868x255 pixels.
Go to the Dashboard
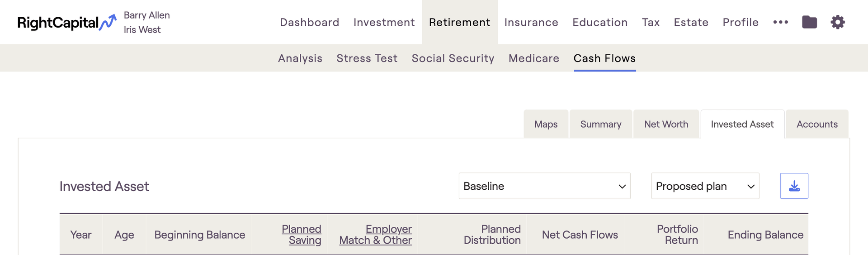[309, 22]
